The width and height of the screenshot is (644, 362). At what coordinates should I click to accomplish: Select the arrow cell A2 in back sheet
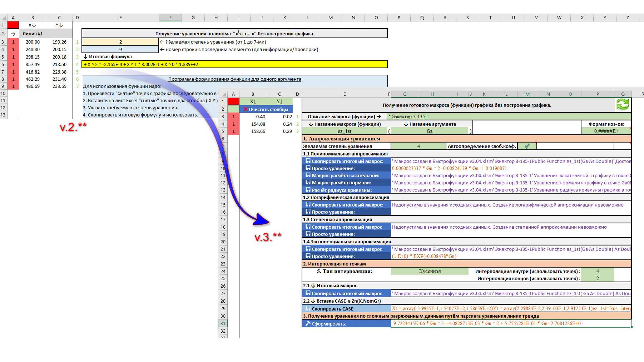(x=13, y=34)
